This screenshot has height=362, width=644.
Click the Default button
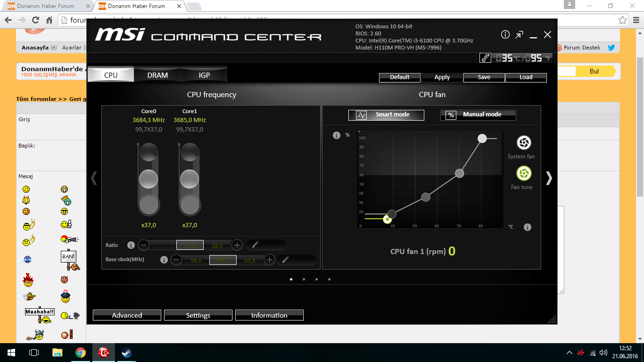[400, 77]
